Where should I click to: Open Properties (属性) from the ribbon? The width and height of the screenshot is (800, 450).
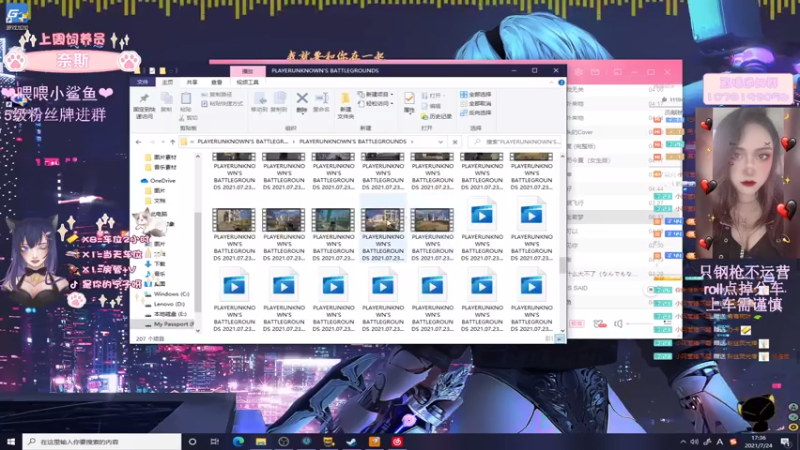coord(409,102)
